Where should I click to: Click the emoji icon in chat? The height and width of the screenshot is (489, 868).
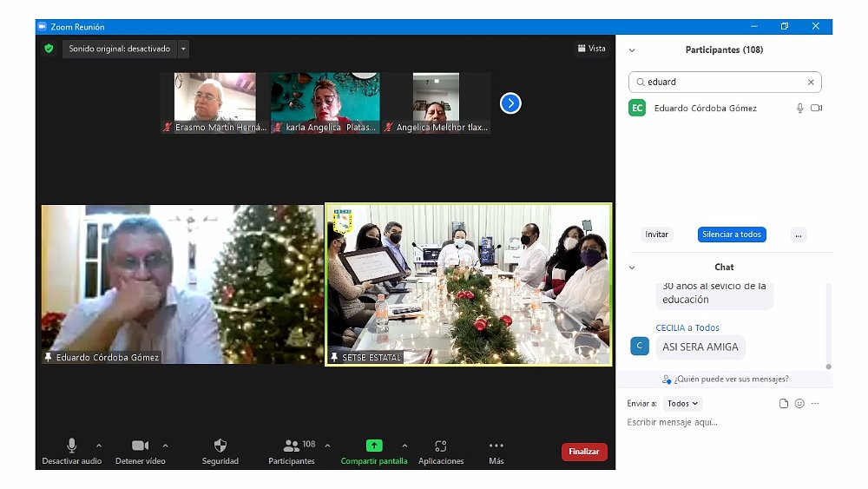(799, 404)
